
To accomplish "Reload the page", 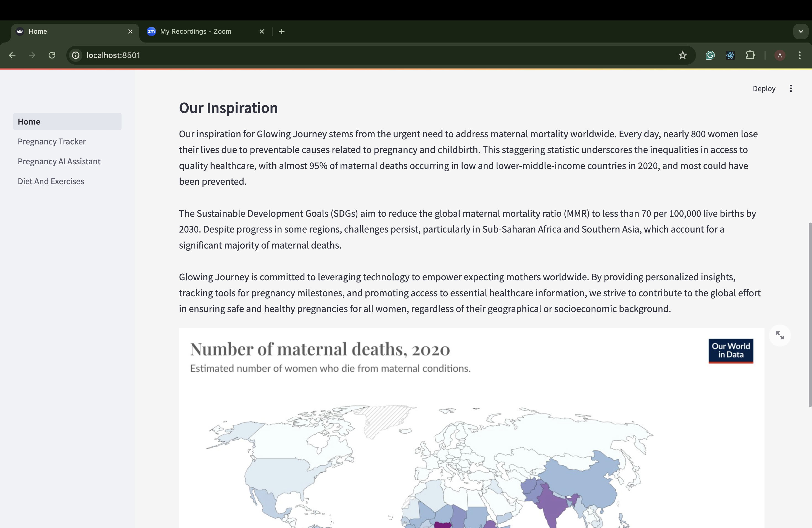I will [x=52, y=55].
